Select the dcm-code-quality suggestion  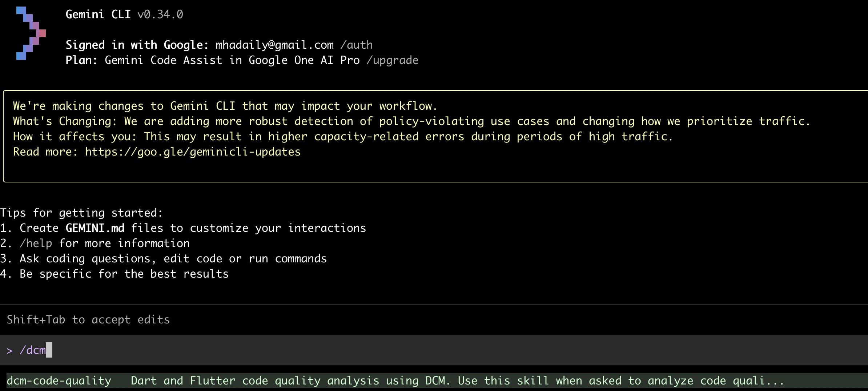(59, 381)
